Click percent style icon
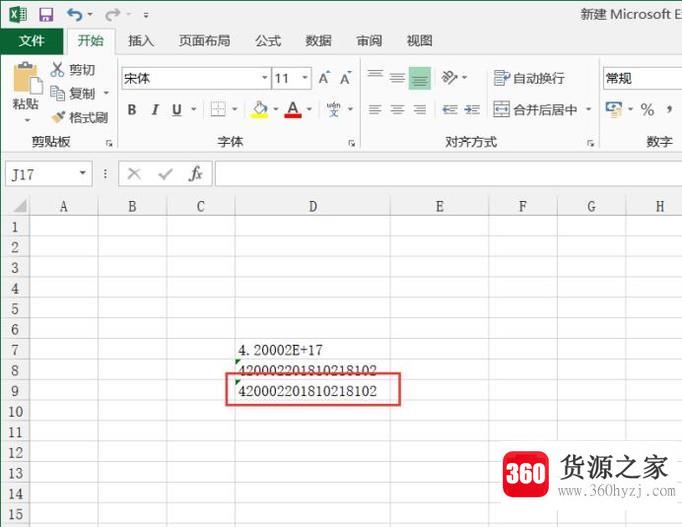Viewport: 682px width, 527px height. [647, 110]
